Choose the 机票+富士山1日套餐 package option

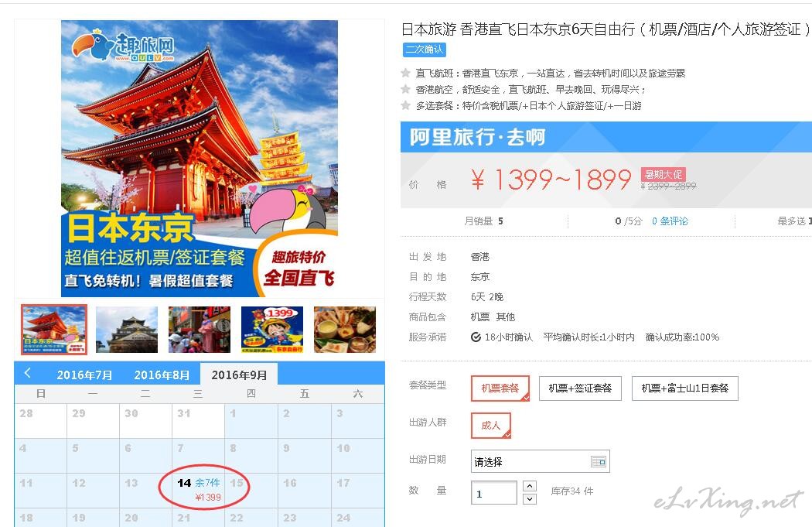(684, 388)
